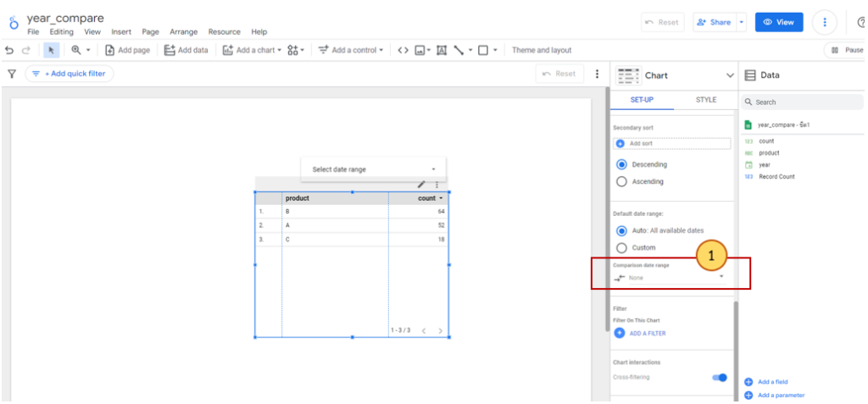Select the Descending sort radio button

622,164
